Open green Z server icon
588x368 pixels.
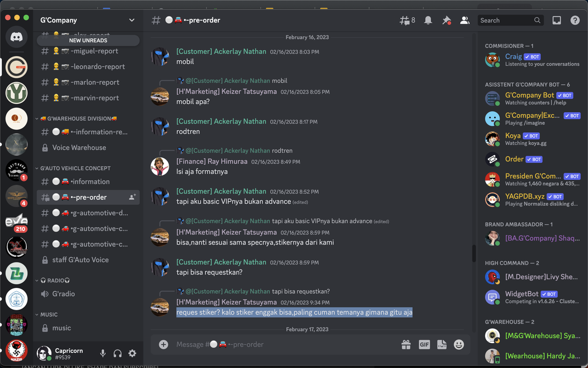click(17, 274)
